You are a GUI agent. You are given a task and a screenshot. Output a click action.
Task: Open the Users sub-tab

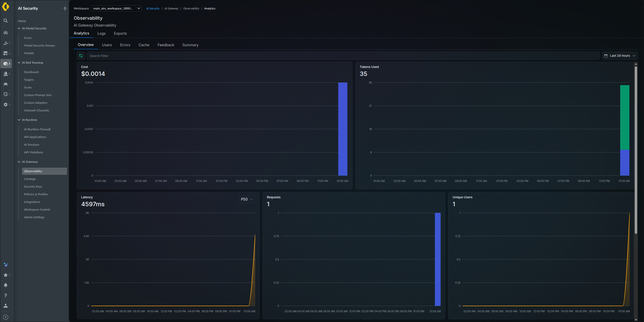pos(107,45)
